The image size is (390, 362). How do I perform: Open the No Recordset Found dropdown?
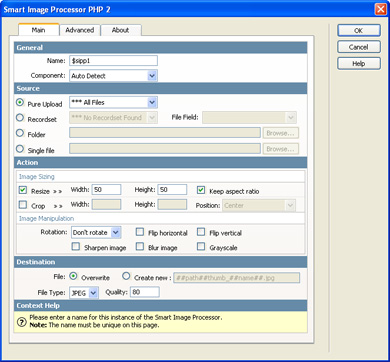point(113,117)
